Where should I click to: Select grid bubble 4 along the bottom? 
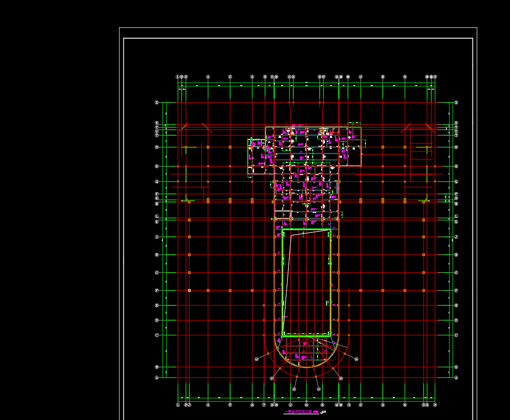[208, 405]
